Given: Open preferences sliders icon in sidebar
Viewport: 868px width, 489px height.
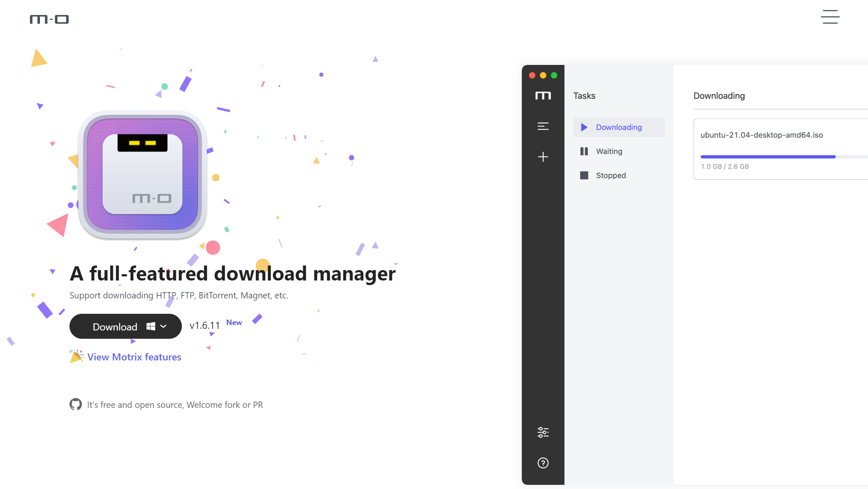Looking at the screenshot, I should pyautogui.click(x=543, y=432).
